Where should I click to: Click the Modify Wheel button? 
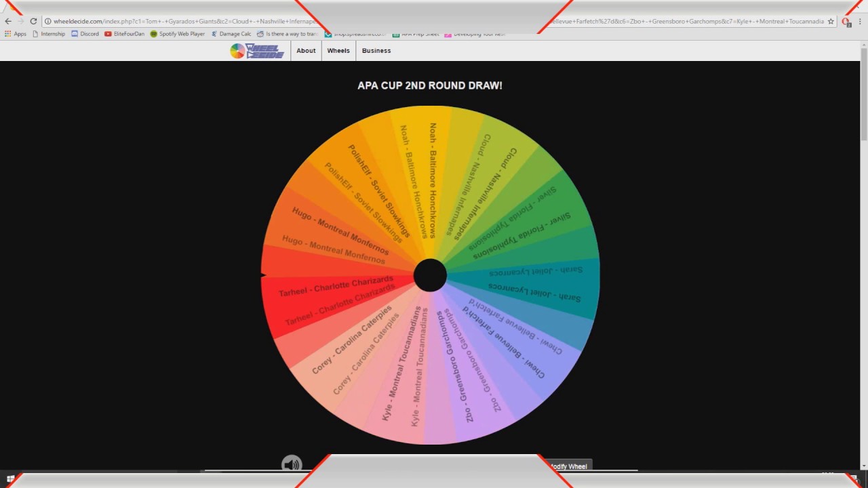click(x=567, y=466)
